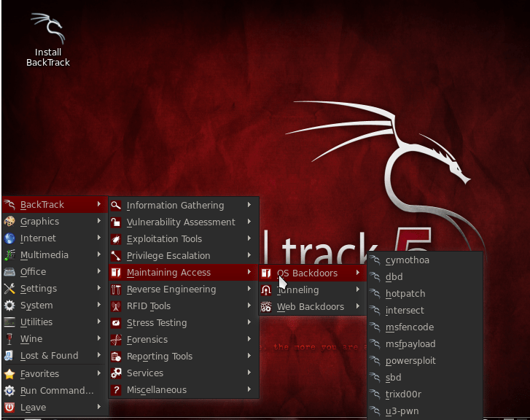This screenshot has height=420, width=530.
Task: Open the Reporting Tools category
Action: pos(184,357)
